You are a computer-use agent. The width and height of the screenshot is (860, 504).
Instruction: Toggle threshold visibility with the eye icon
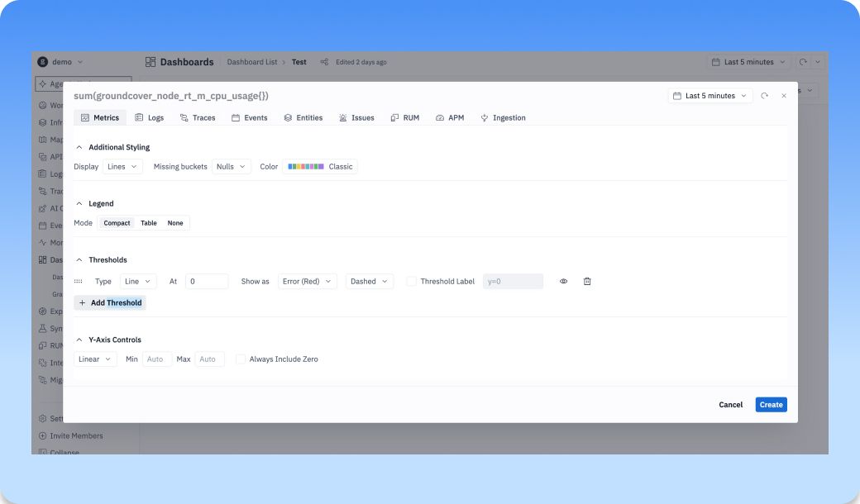[563, 281]
